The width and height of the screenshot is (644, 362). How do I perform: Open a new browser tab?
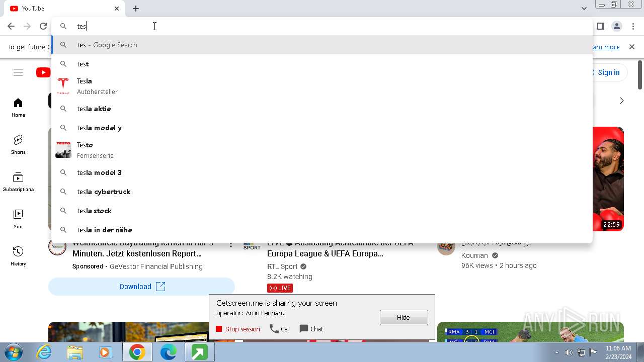(136, 9)
